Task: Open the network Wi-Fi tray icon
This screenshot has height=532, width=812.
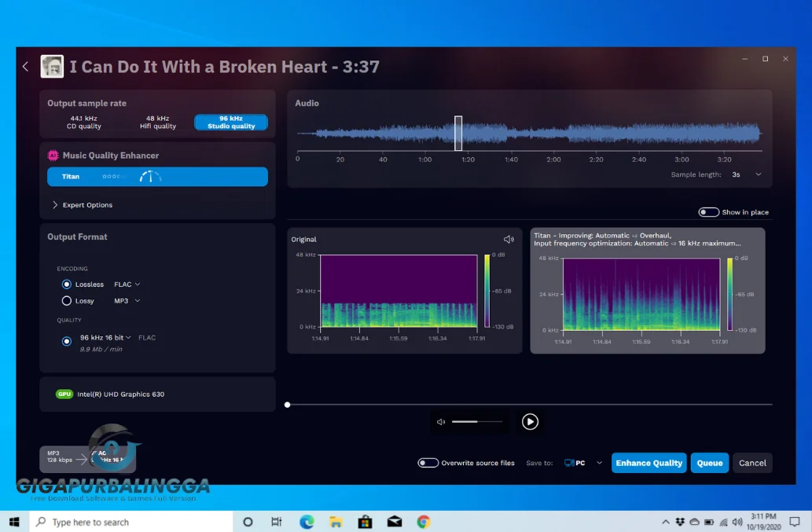Action: (723, 522)
